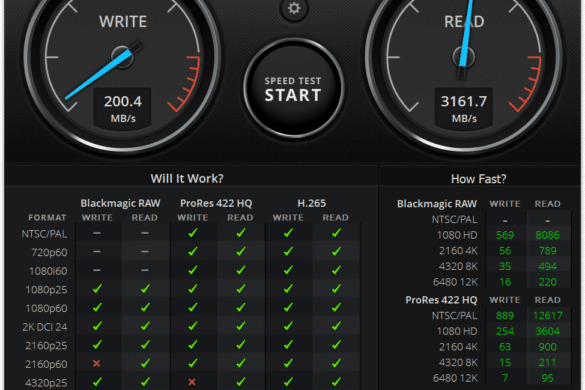Select the 'Will It Work?' panel heading
Image resolution: width=585 pixels, height=390 pixels.
(187, 178)
